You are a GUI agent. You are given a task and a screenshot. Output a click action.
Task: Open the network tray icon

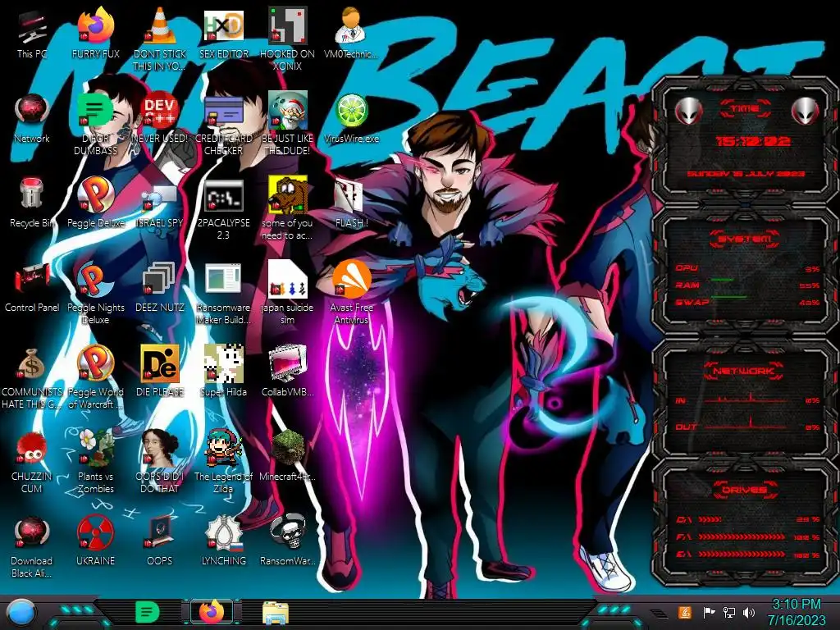(728, 612)
